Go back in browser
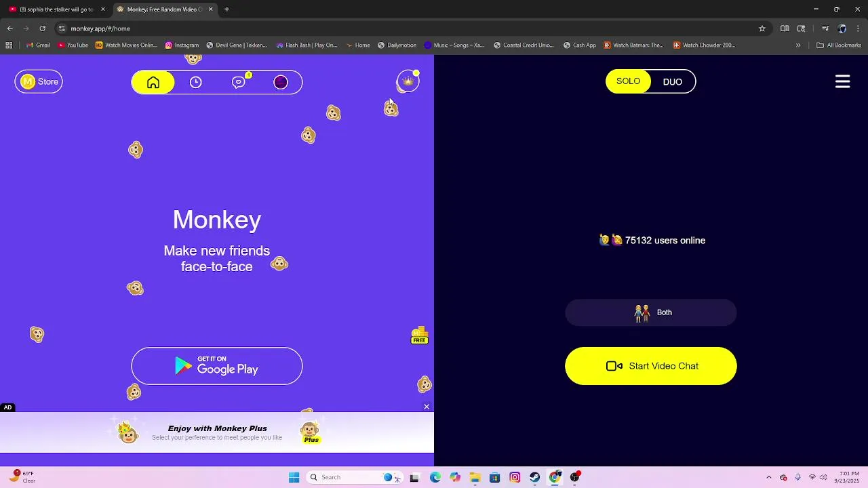 (9, 28)
